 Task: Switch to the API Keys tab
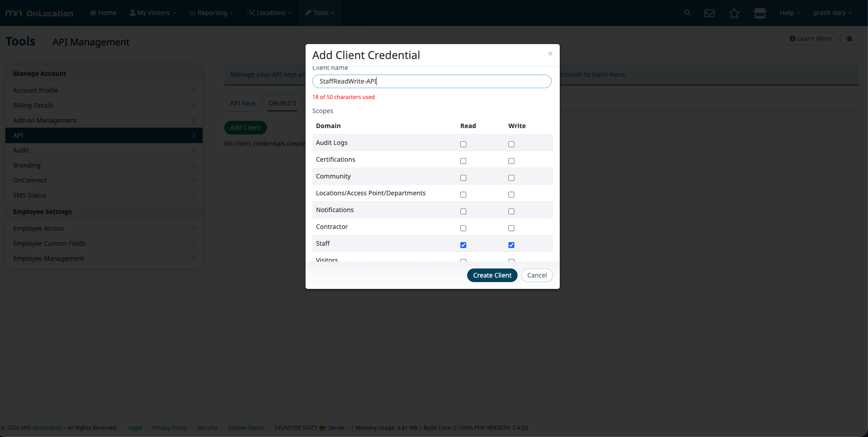pyautogui.click(x=242, y=103)
